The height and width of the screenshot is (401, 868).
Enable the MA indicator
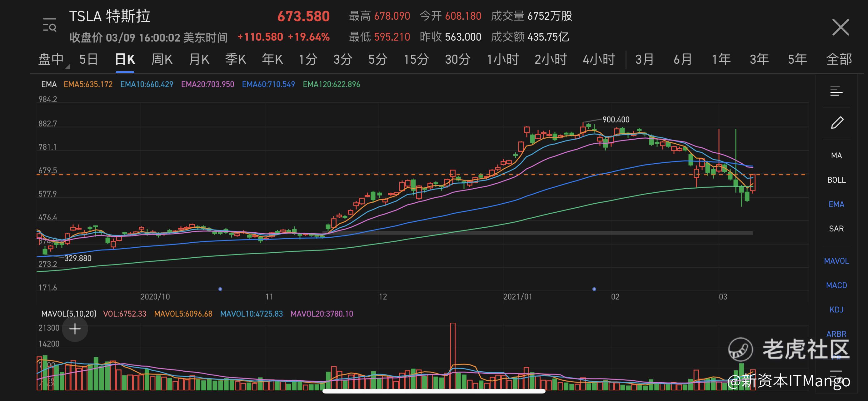pos(836,156)
